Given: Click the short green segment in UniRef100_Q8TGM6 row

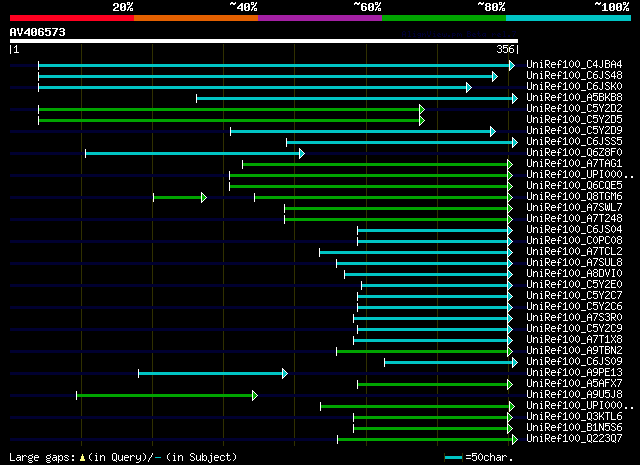Looking at the screenshot, I should coord(178,198).
